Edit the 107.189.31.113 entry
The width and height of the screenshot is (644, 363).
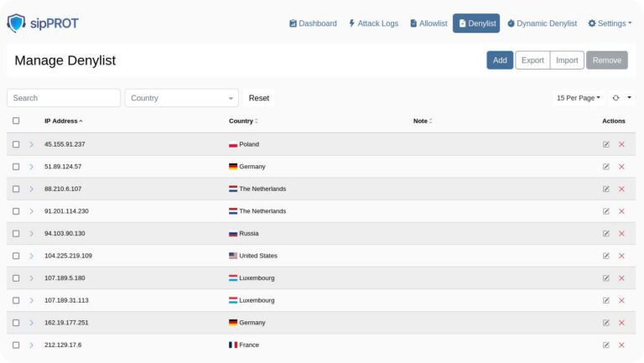pos(605,300)
